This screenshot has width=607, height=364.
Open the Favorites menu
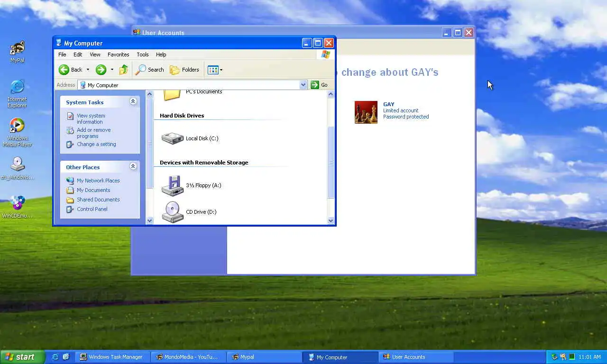click(x=118, y=55)
